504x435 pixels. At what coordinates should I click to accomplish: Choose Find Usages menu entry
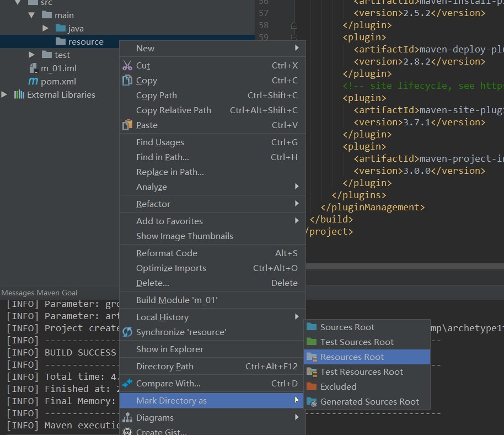pyautogui.click(x=160, y=142)
